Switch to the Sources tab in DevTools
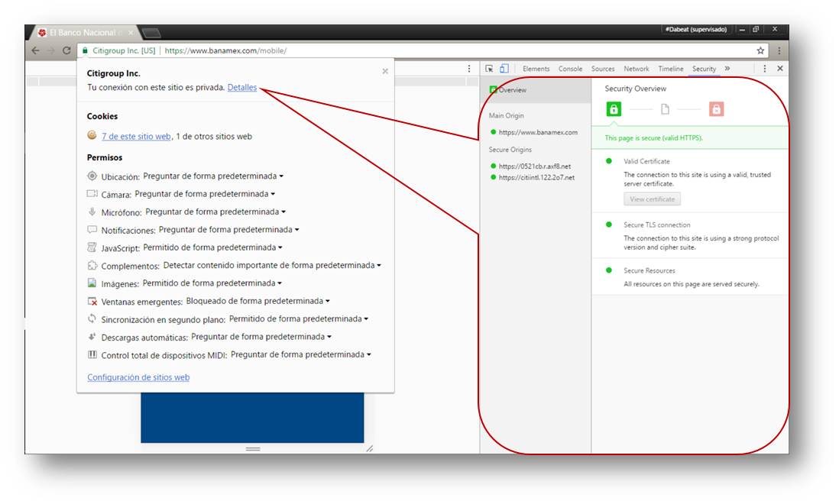 [603, 69]
